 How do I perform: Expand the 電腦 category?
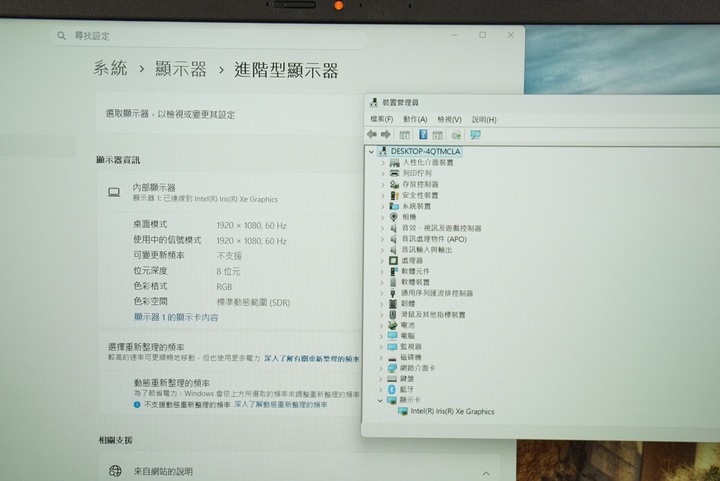point(381,336)
